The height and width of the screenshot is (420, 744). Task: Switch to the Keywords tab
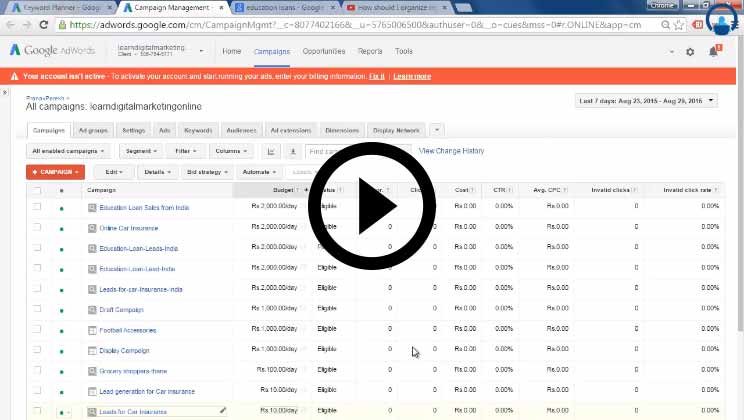coord(198,130)
